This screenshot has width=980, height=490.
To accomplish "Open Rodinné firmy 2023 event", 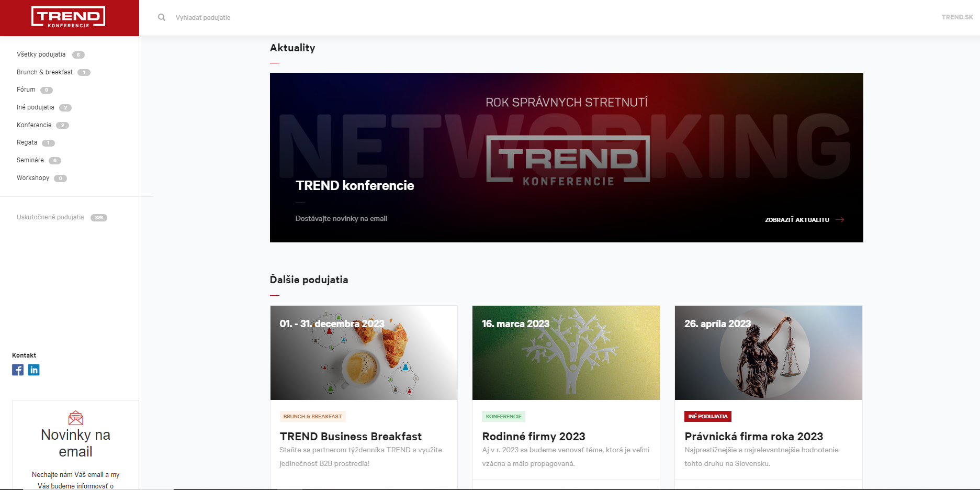I will pos(534,437).
